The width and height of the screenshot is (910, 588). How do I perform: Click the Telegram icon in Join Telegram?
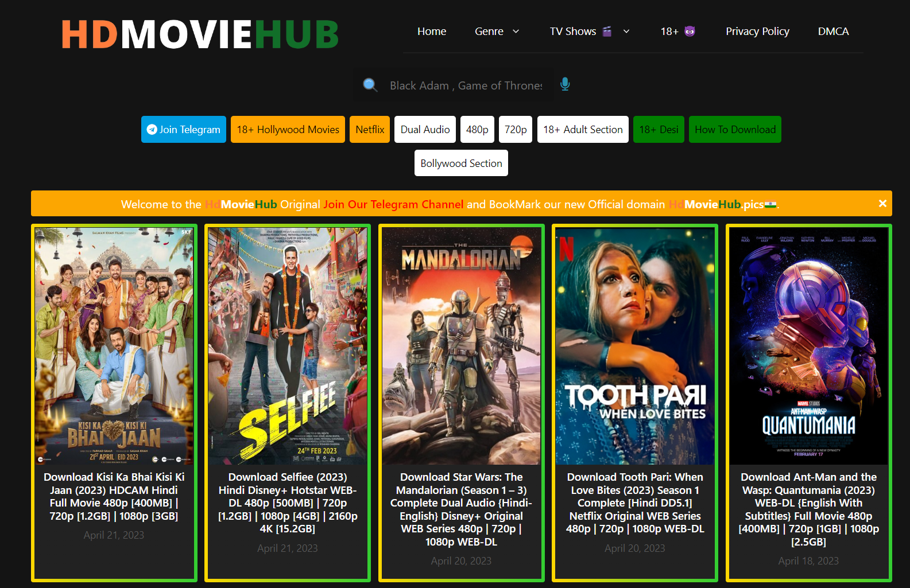152,130
